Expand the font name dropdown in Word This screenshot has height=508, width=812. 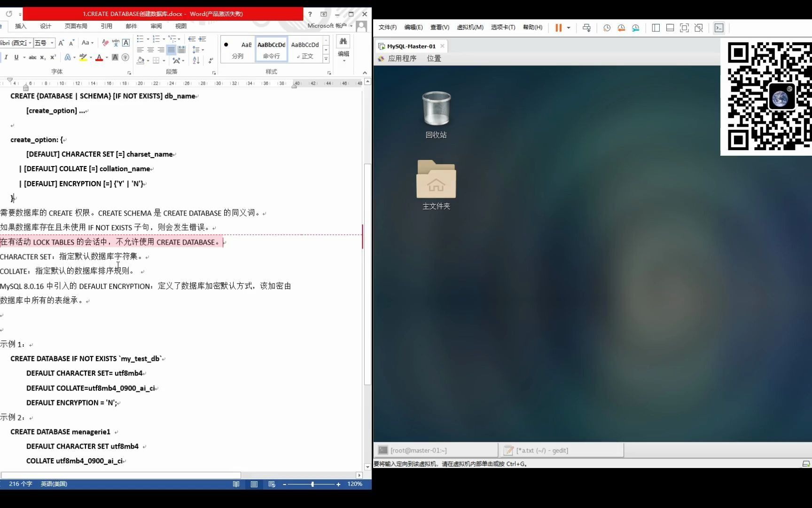(30, 43)
